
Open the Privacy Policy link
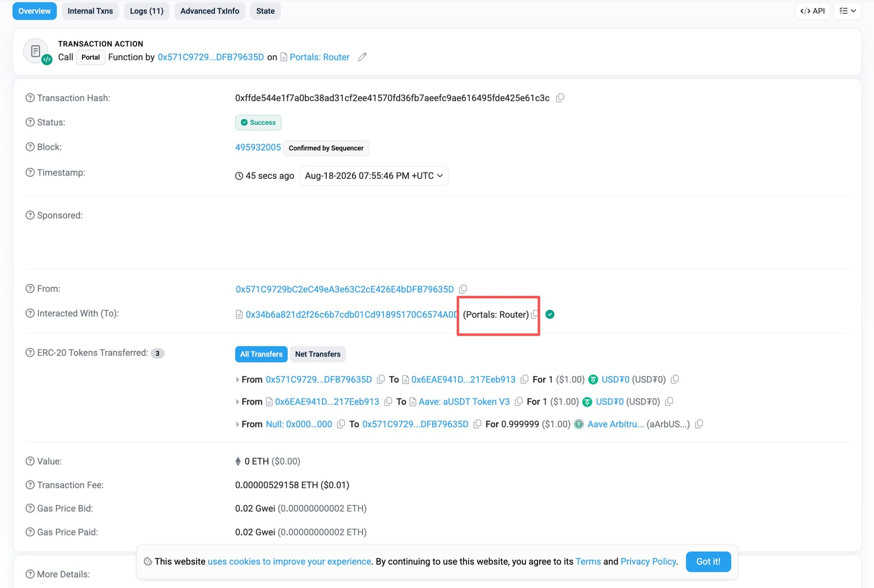(x=649, y=562)
